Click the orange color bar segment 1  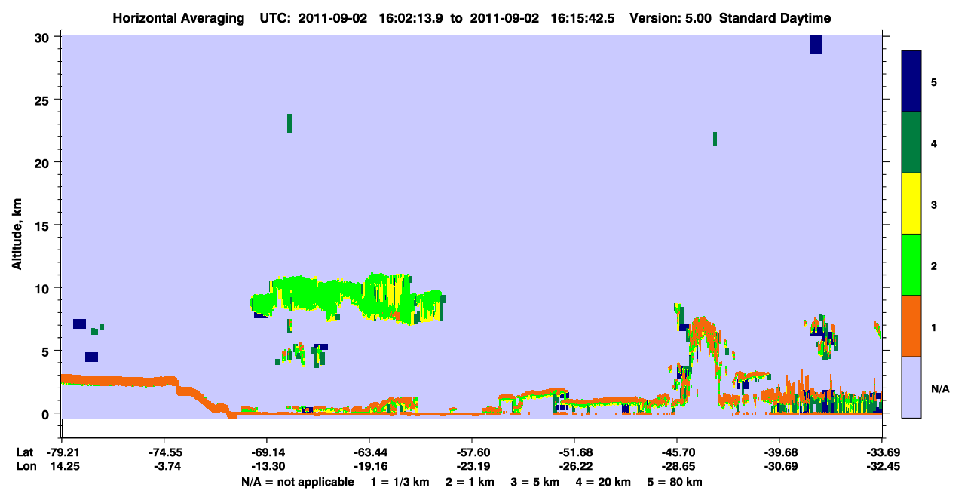911,326
